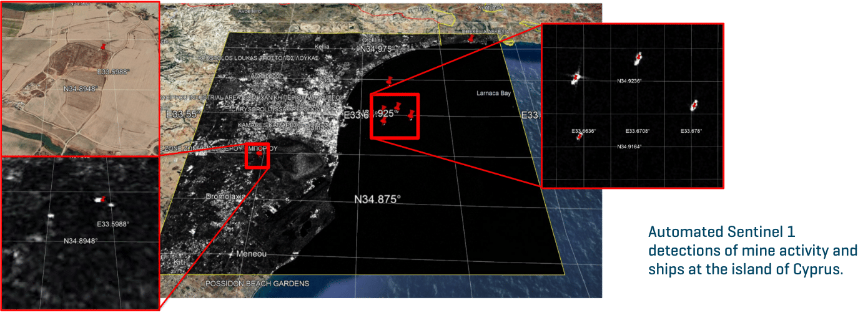Click the lowest pushpin inside the main map's ship box
The width and height of the screenshot is (868, 313).
[x=383, y=121]
